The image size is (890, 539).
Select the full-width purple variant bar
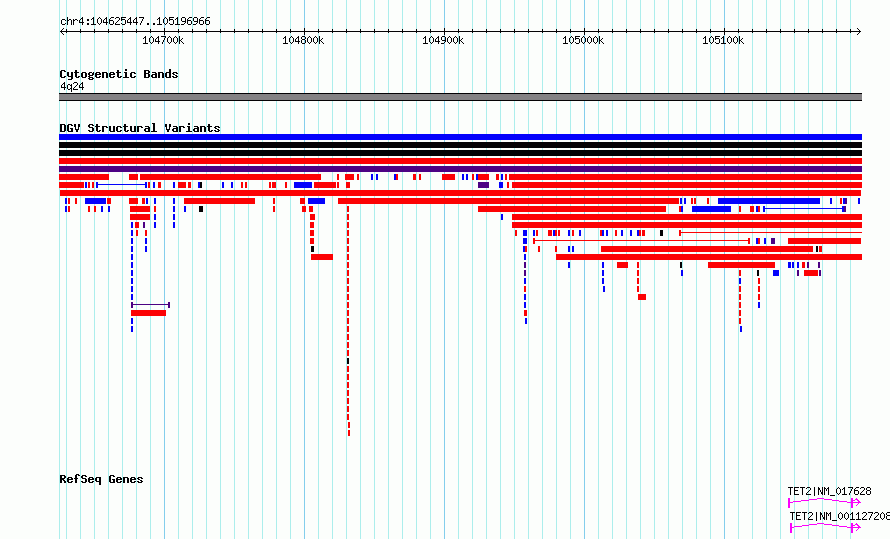460,169
